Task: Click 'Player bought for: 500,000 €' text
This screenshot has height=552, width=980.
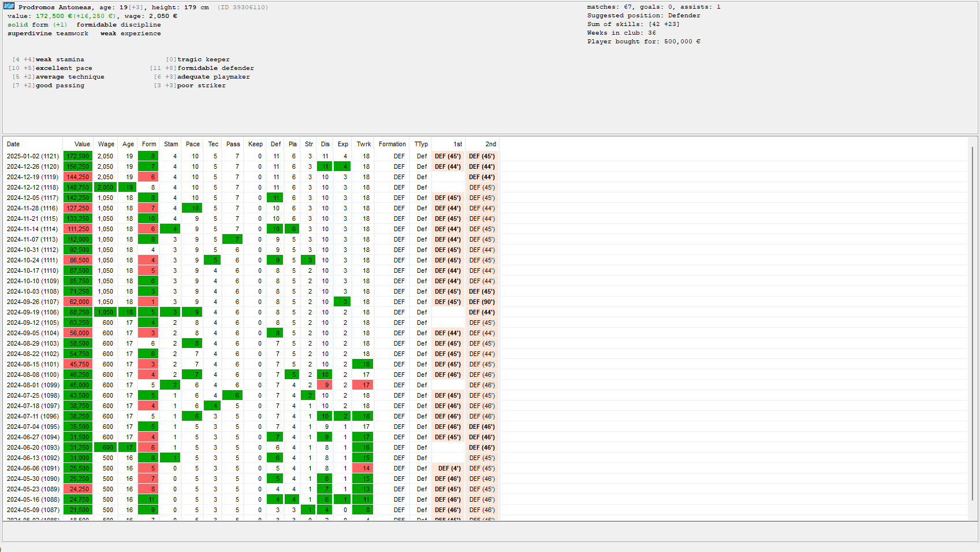Action: [x=644, y=42]
